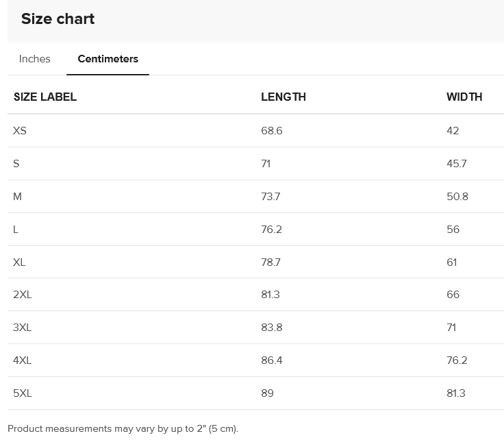This screenshot has height=440, width=504.
Task: Click the 5XL length value 89
Action: (267, 393)
